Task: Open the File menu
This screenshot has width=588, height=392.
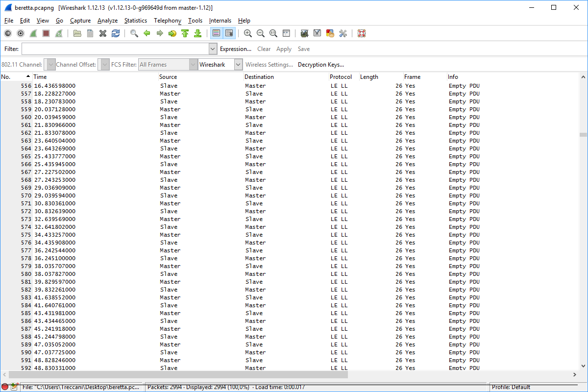Action: tap(9, 21)
